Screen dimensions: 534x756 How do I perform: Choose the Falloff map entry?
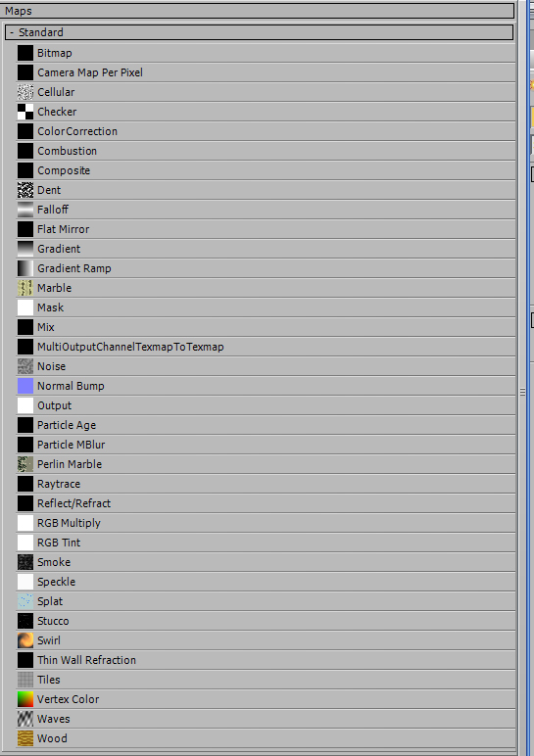tap(266, 210)
